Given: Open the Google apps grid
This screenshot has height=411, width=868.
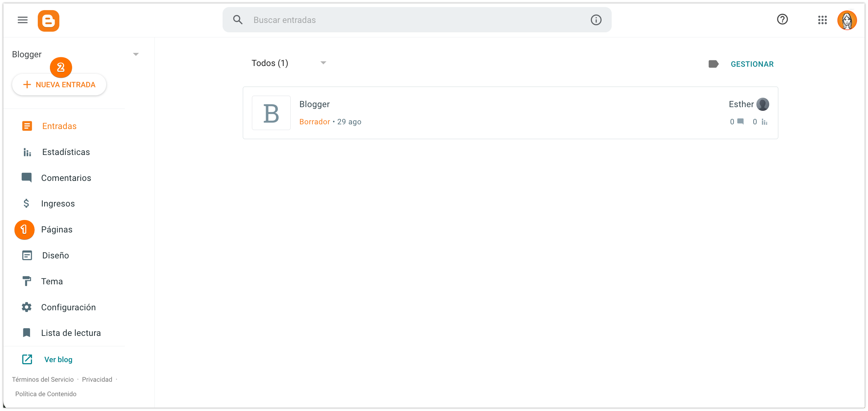Looking at the screenshot, I should coord(822,20).
